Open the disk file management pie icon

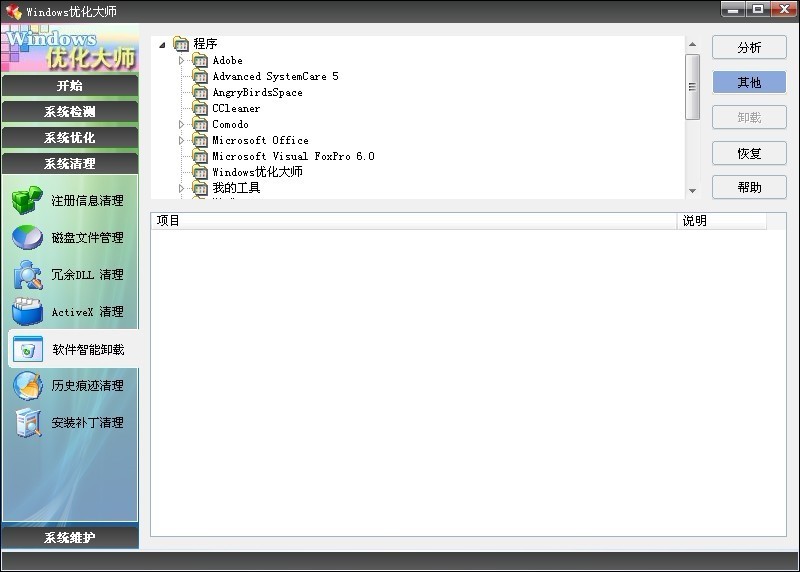click(x=27, y=237)
